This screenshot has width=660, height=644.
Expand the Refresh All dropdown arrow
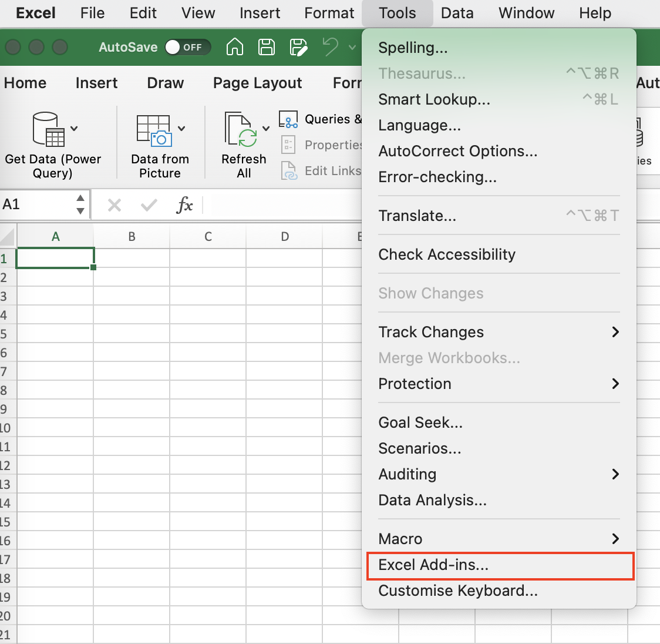click(x=266, y=129)
